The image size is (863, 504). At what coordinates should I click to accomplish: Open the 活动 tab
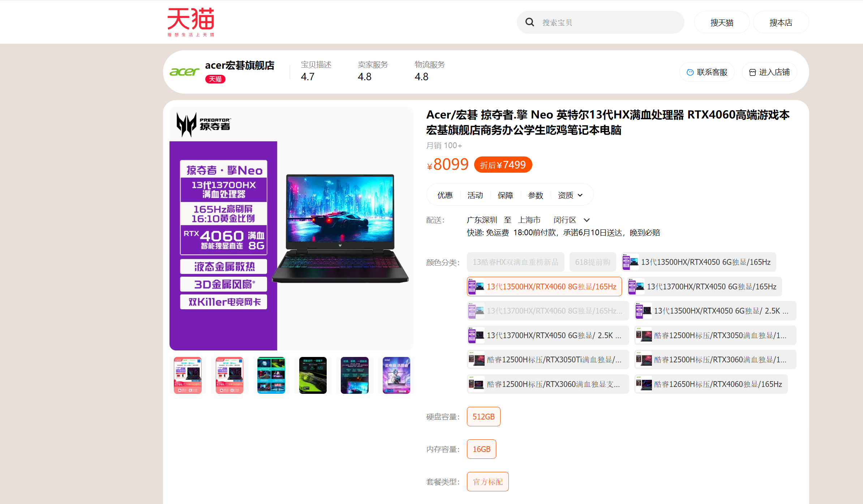pos(475,195)
